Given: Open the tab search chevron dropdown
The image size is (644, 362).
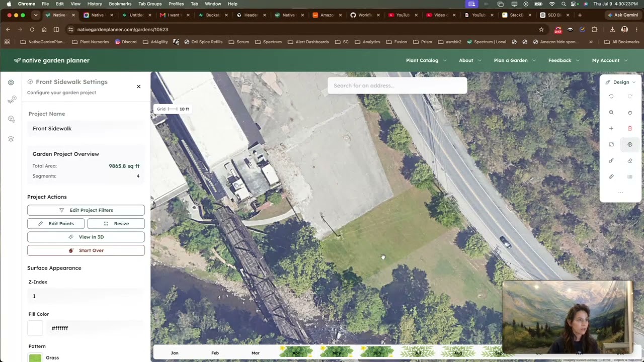Looking at the screenshot, I should [x=35, y=15].
